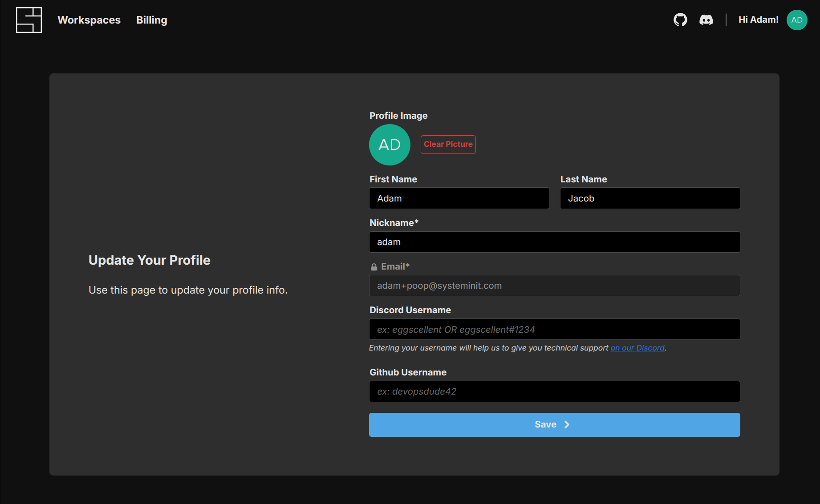Click the 'Update Your Profile' heading
Viewport: 820px width, 504px height.
coord(149,260)
